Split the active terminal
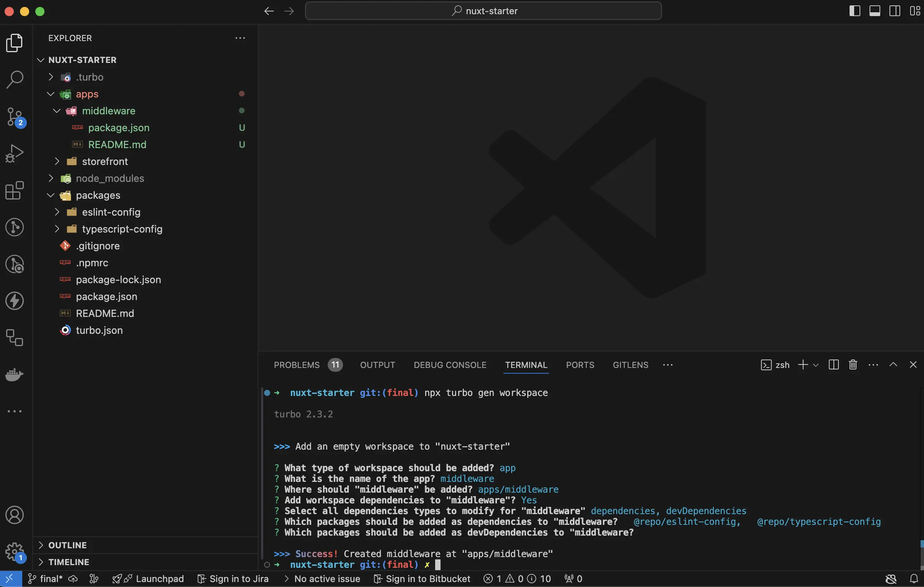Image resolution: width=924 pixels, height=587 pixels. [x=833, y=364]
